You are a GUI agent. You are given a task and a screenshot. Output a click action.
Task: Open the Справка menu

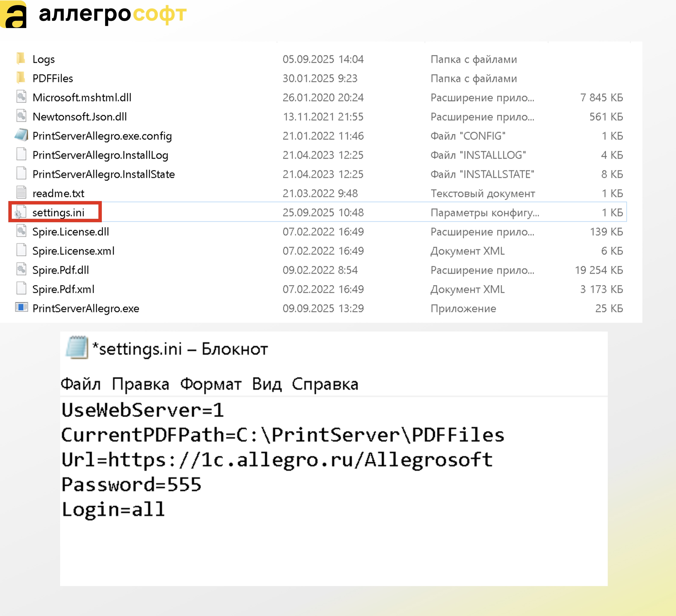click(325, 384)
